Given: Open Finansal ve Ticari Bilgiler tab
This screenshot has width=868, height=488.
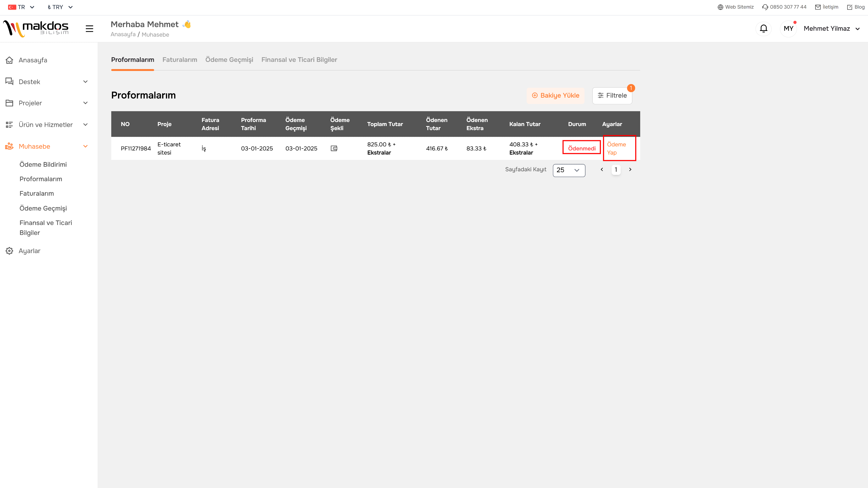Looking at the screenshot, I should [299, 60].
